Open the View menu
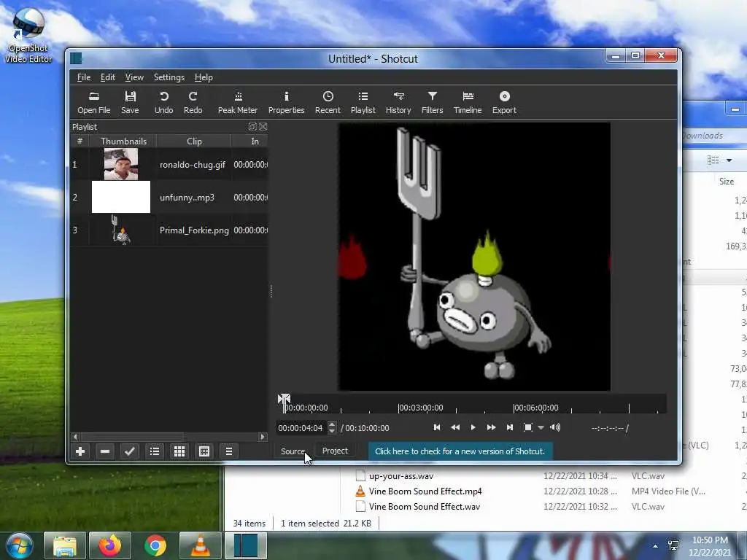Image resolution: width=747 pixels, height=560 pixels. coord(134,77)
